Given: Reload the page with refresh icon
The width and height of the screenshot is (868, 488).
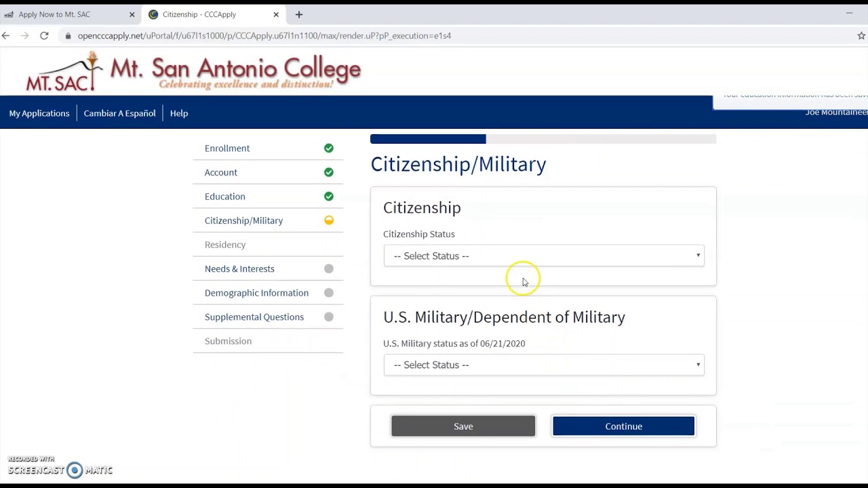Looking at the screenshot, I should (44, 36).
